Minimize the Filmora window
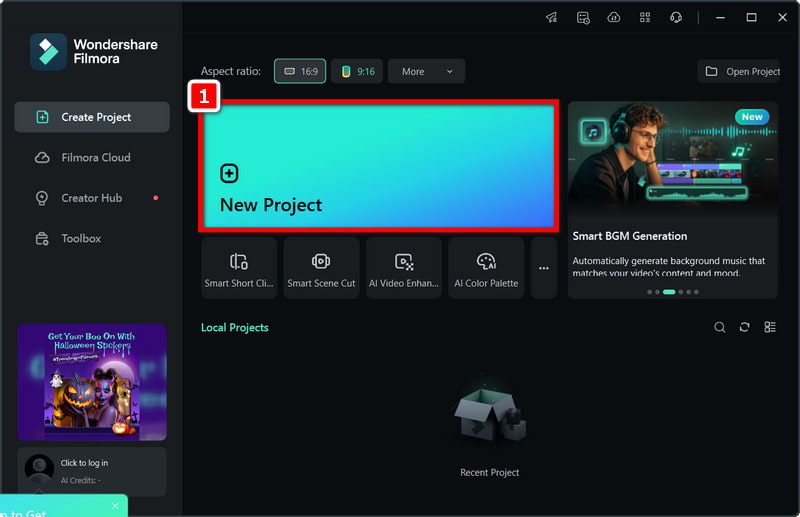 coord(720,17)
